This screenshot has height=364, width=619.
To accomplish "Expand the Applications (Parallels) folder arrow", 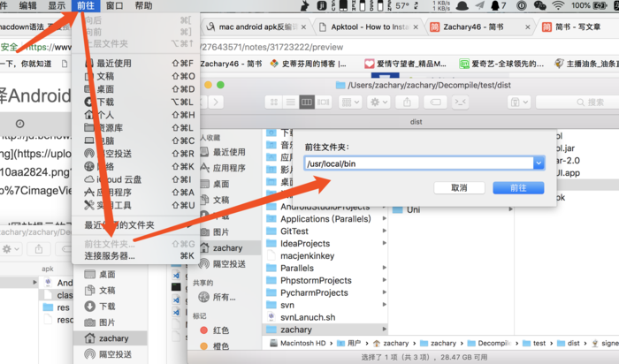I will [384, 218].
